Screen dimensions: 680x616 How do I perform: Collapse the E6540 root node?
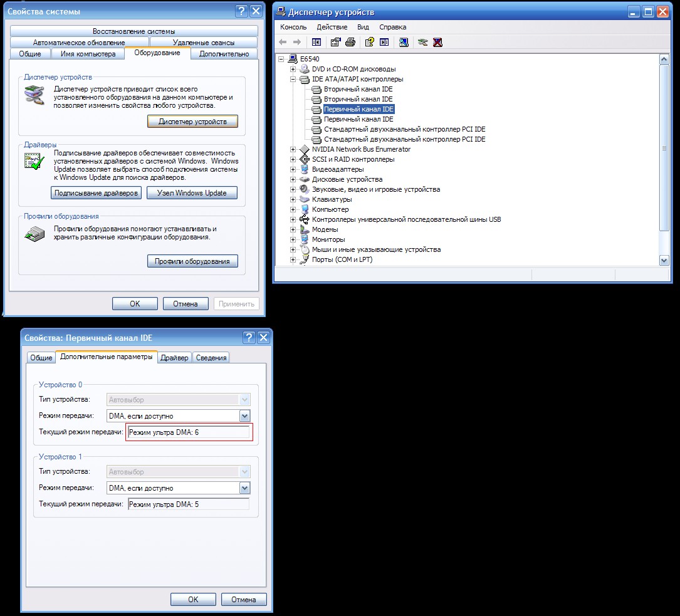click(281, 59)
